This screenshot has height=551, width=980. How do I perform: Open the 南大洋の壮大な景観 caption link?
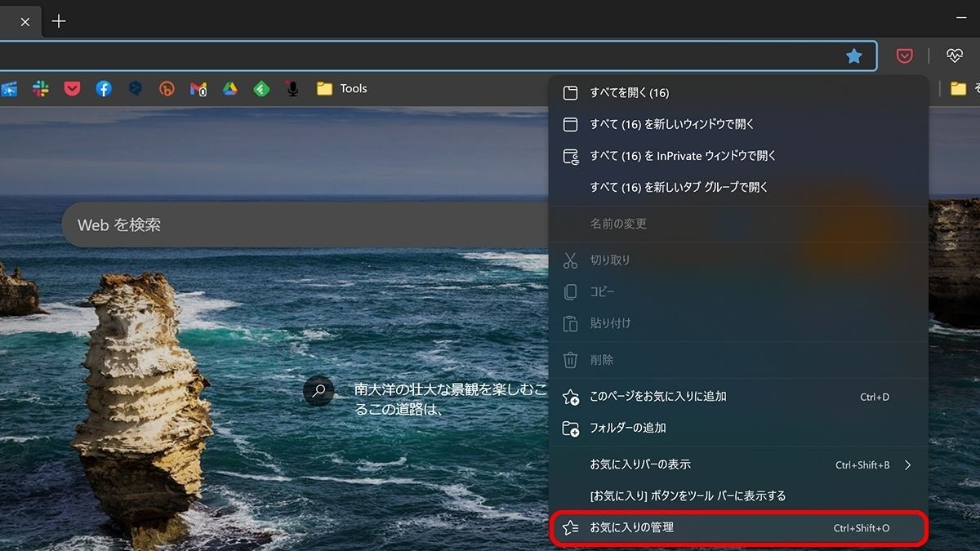451,399
